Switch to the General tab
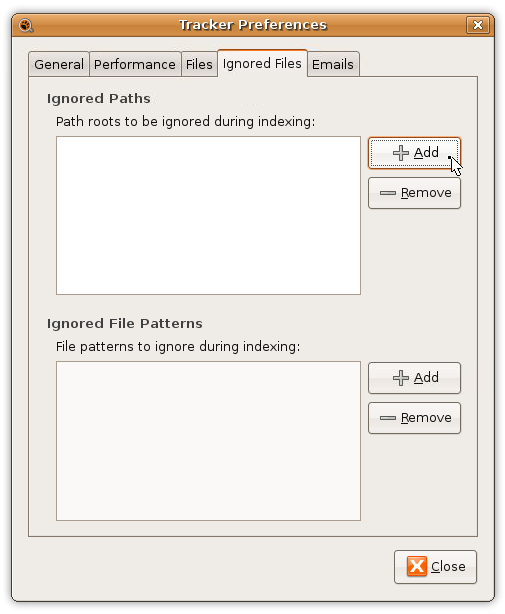 point(59,64)
